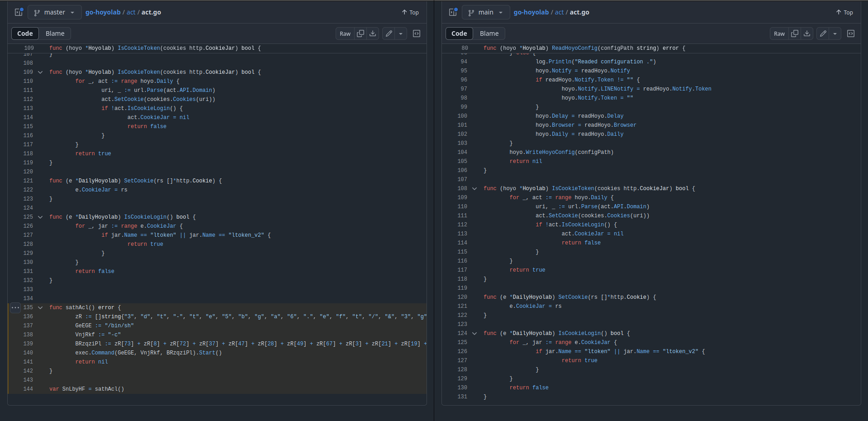Open the edit options dropdown arrow, right panel
Image resolution: width=868 pixels, height=421 pixels.
tap(835, 33)
